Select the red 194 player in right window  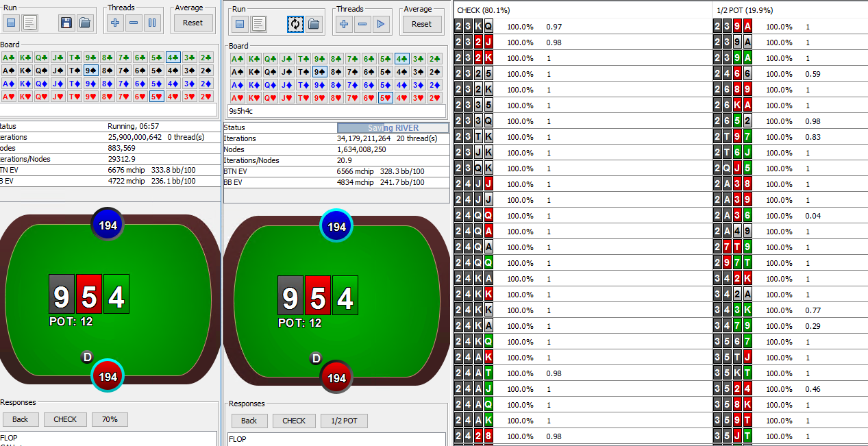click(x=336, y=377)
